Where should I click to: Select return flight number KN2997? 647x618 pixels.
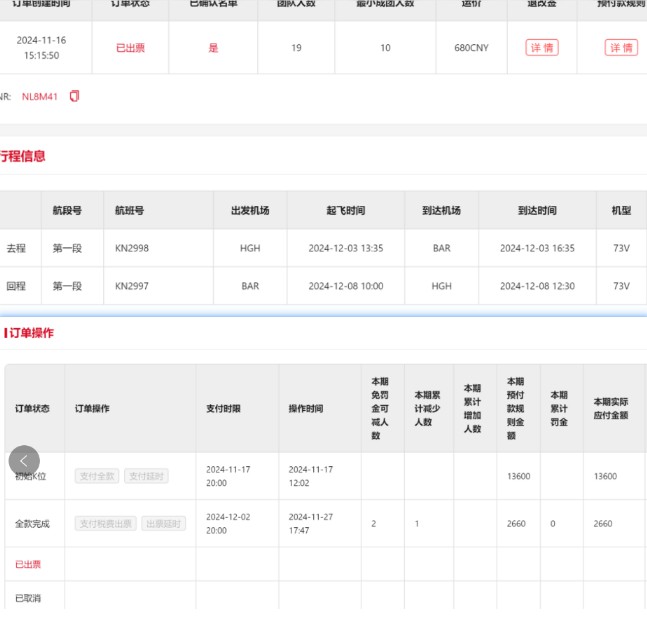(132, 286)
